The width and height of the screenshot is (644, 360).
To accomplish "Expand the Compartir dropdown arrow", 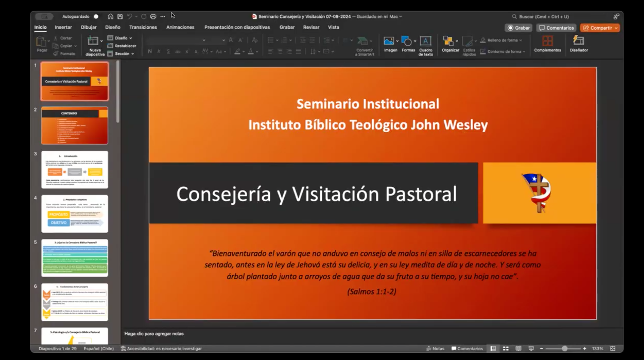I will [616, 28].
